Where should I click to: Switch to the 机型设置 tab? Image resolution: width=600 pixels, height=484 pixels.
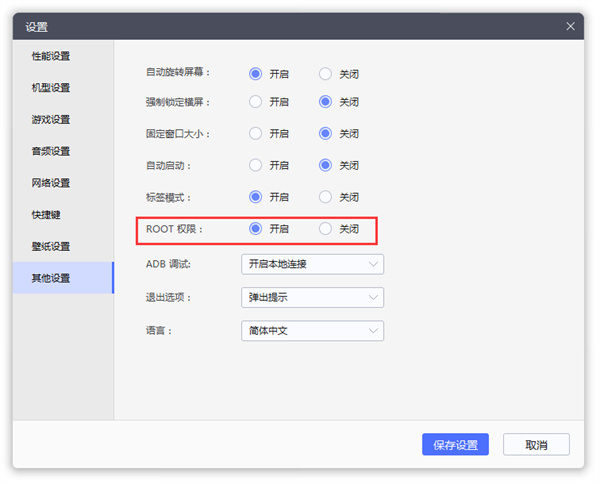(51, 88)
